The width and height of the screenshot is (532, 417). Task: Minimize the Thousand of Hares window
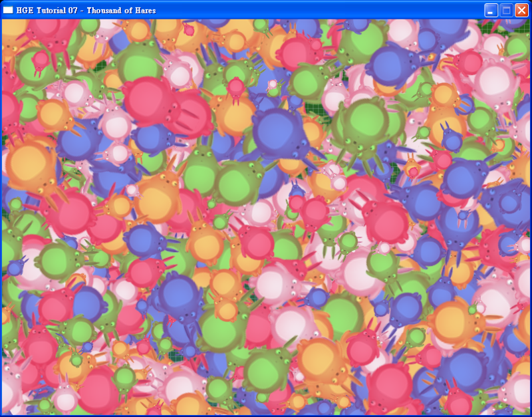(x=491, y=11)
